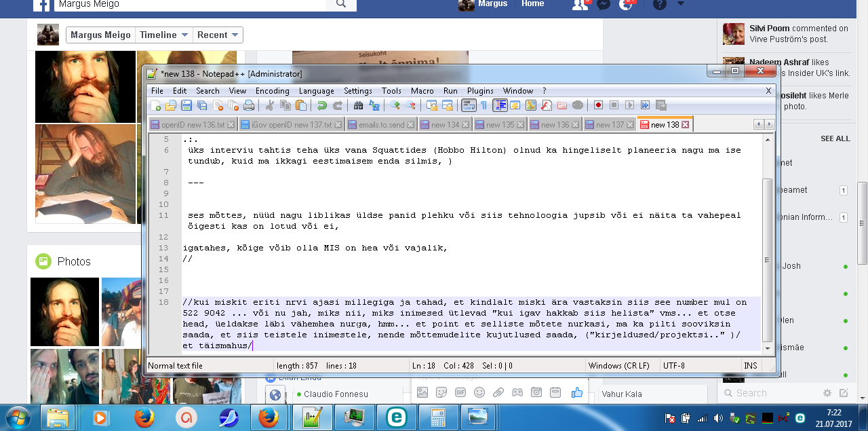Screen dimensions: 868x431
Task: Open Facebook help question mark icon
Action: 659,4
